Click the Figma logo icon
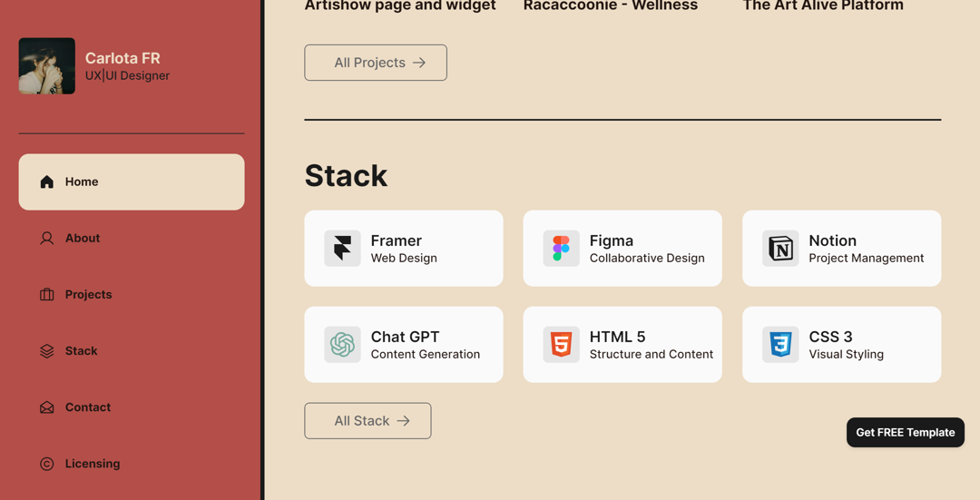Viewport: 980px width, 500px height. pos(562,248)
